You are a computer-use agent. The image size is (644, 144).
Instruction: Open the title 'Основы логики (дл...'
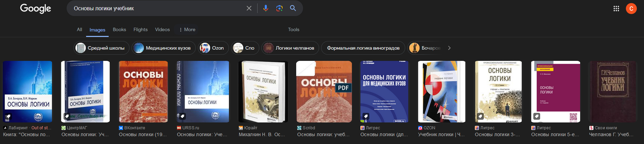point(384,135)
